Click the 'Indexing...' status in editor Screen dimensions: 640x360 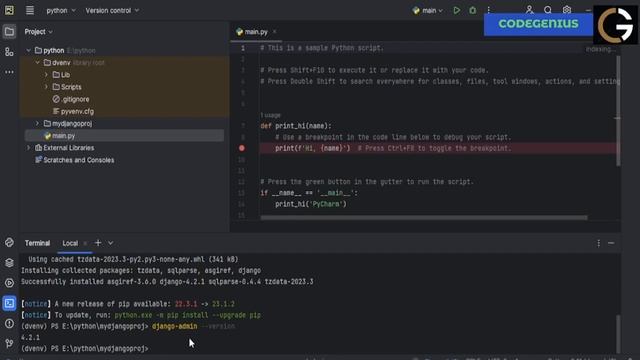pos(600,49)
